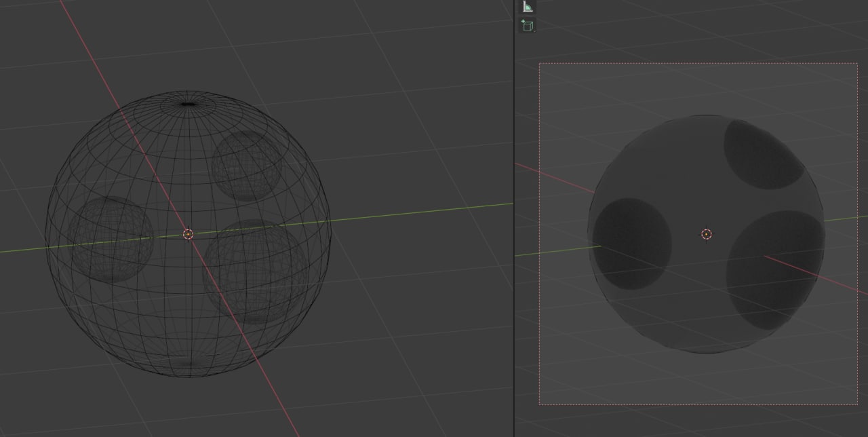This screenshot has width=868, height=437.
Task: Click the top pole of the wireframe sphere
Action: tap(189, 104)
